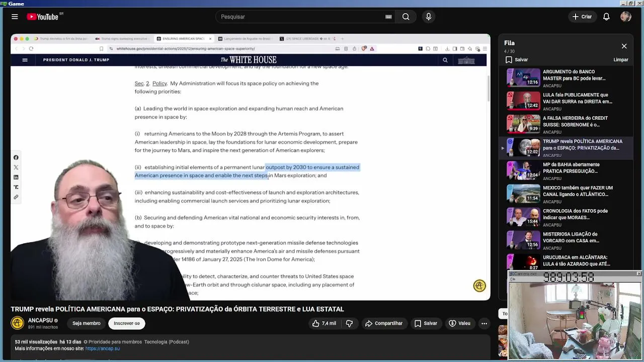
Task: Click the bookmark icon beside address bar
Action: (101, 49)
